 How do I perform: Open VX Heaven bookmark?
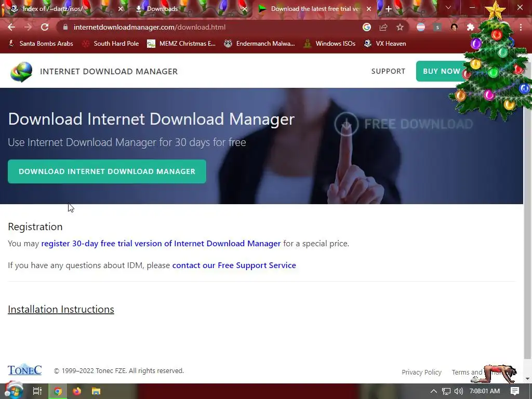[x=385, y=44]
